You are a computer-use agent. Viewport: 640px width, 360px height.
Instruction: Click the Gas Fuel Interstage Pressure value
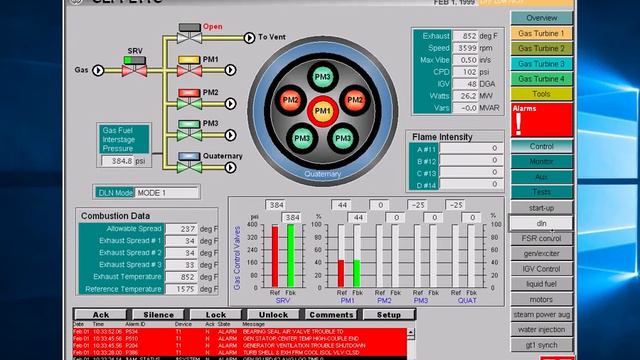click(118, 161)
